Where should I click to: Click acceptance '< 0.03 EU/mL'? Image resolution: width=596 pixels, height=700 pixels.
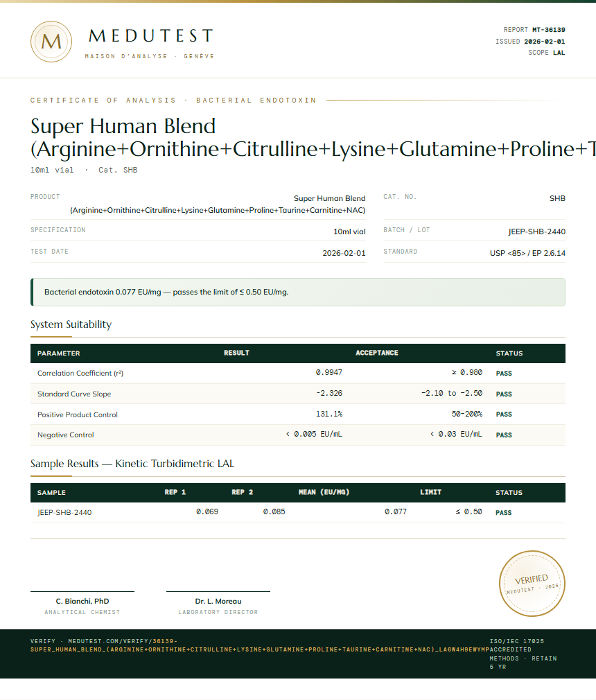[456, 434]
